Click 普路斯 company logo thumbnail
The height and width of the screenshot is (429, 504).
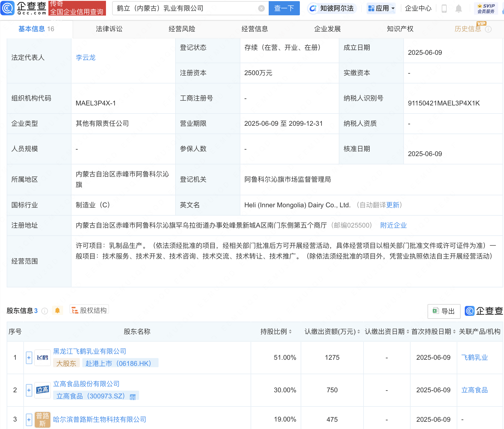(x=43, y=420)
